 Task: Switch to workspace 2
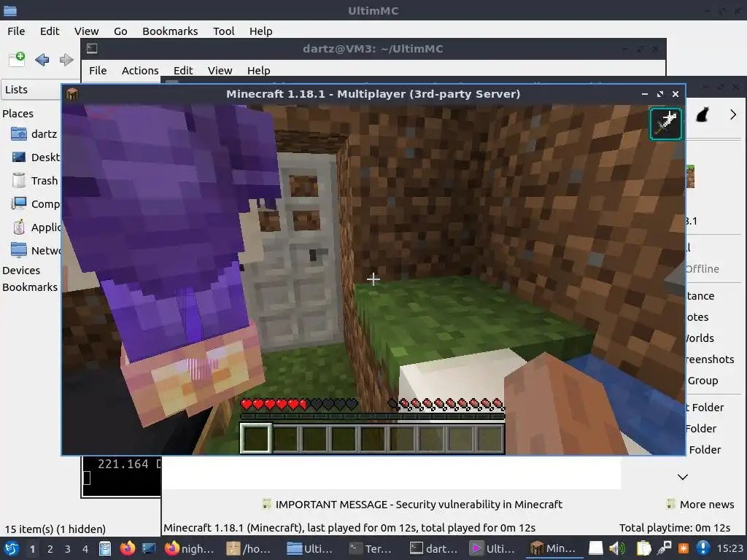pos(50,549)
